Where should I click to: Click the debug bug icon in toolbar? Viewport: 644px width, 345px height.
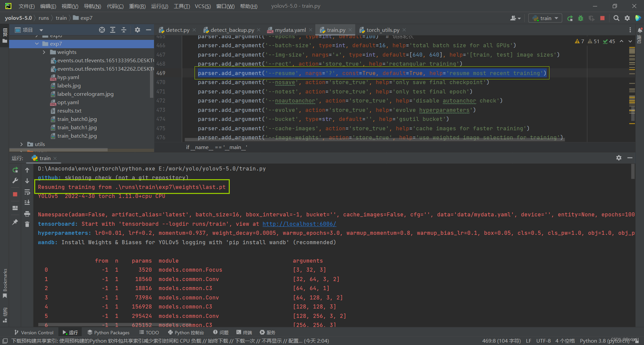[x=581, y=18]
